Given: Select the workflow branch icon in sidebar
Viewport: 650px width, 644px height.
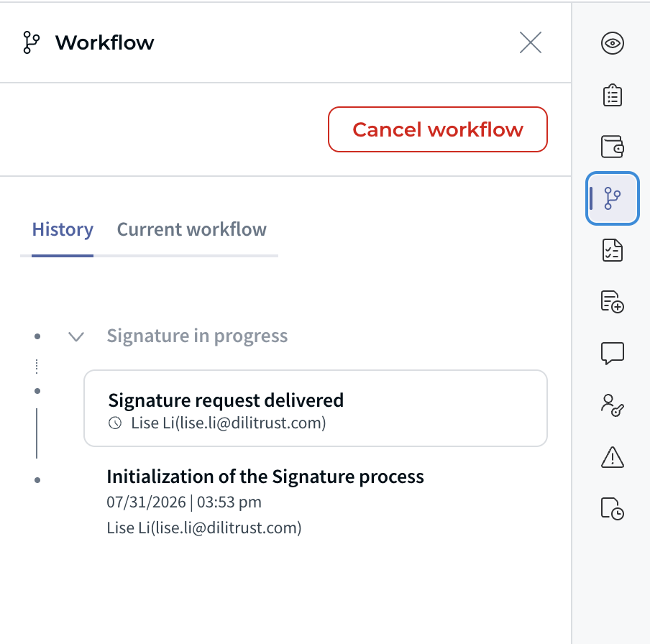Looking at the screenshot, I should 613,198.
